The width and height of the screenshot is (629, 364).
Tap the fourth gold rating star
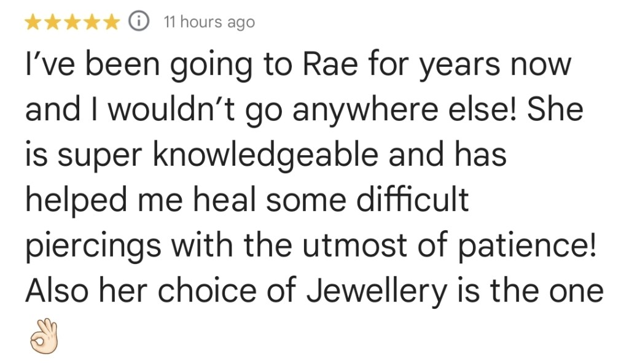(92, 23)
